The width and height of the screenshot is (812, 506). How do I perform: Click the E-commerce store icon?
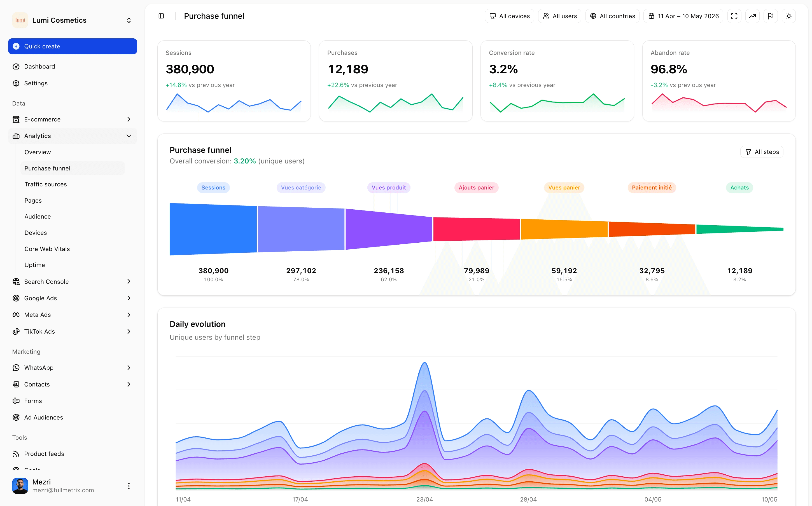pyautogui.click(x=16, y=120)
